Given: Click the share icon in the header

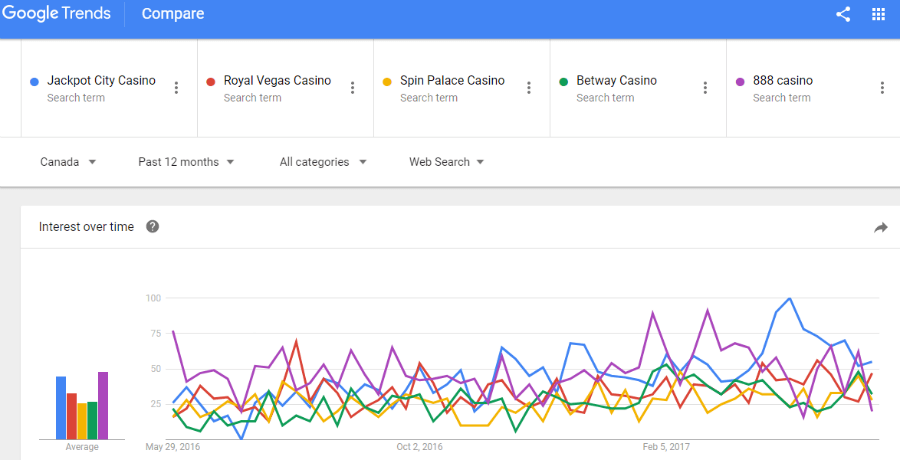Looking at the screenshot, I should tap(843, 14).
